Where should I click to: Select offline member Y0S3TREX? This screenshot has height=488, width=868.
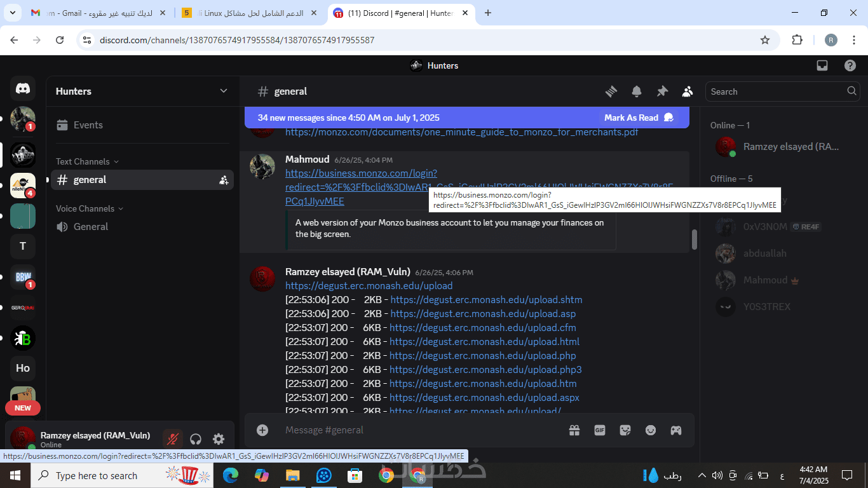(x=783, y=307)
